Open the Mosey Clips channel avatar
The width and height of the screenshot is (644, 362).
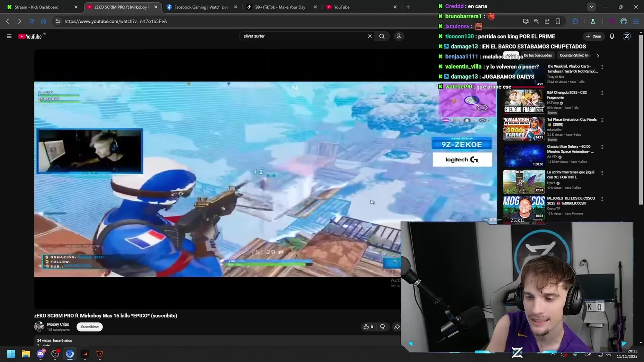[39, 327]
